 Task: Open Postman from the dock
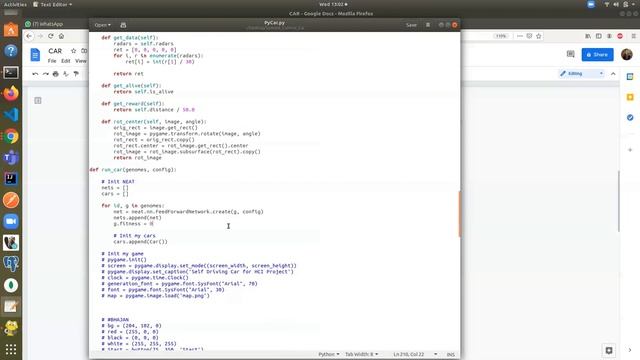pos(11,200)
